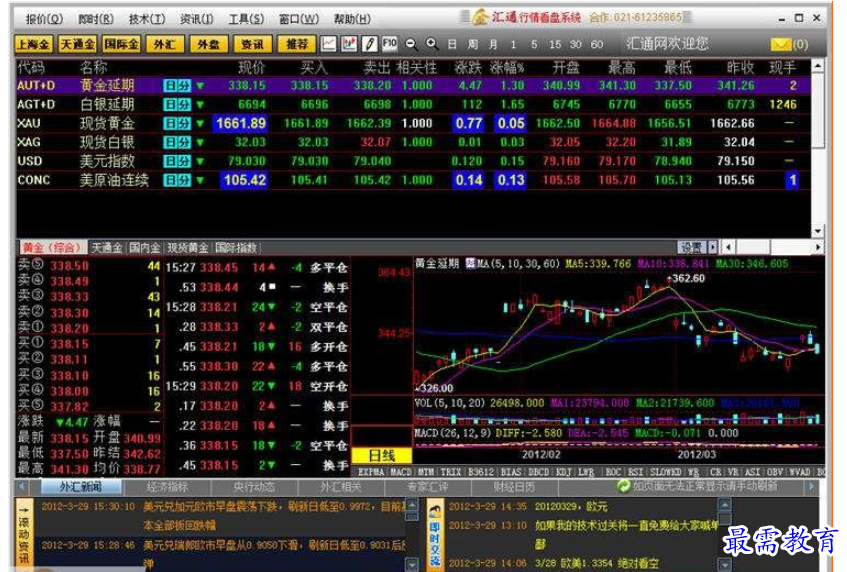The width and height of the screenshot is (847, 572).
Task: Expand green arrow in 现货白银 row
Action: pos(200,143)
